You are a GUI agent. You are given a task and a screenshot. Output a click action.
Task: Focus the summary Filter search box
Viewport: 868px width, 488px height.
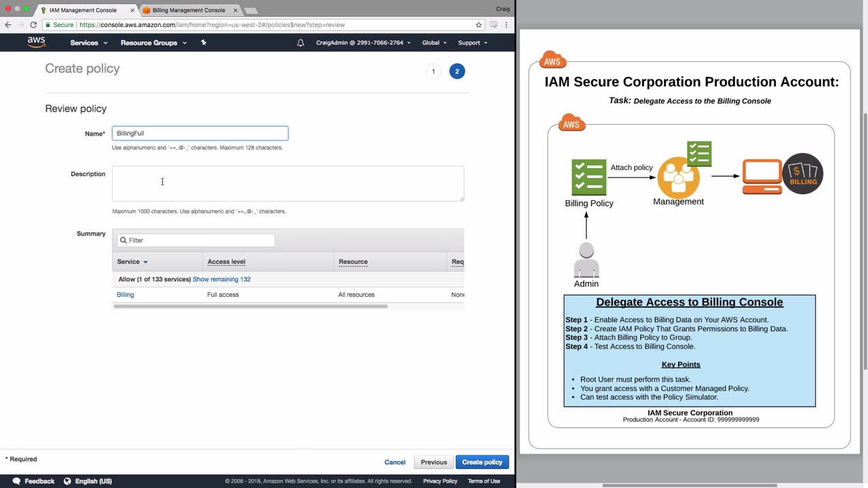tap(196, 240)
